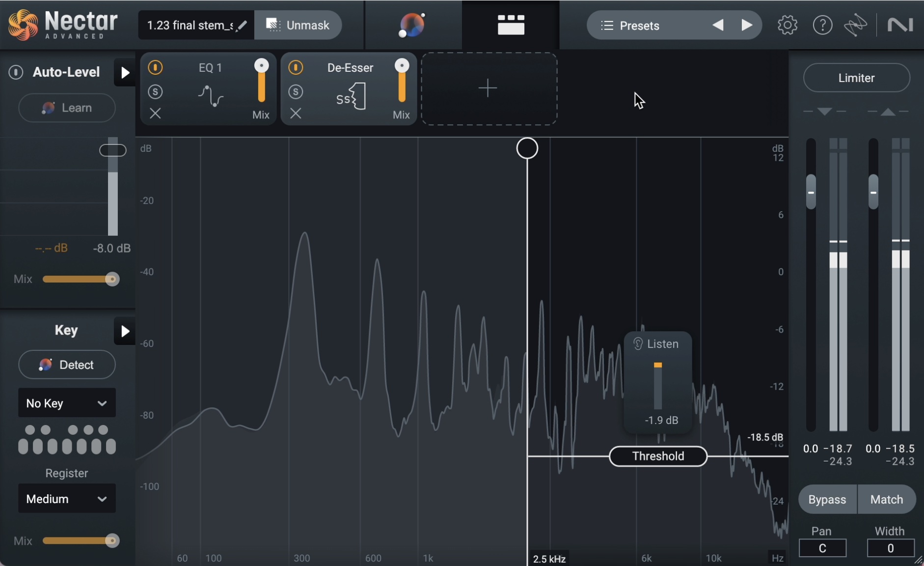
Task: Click the pencil icon to rename track
Action: 242,26
